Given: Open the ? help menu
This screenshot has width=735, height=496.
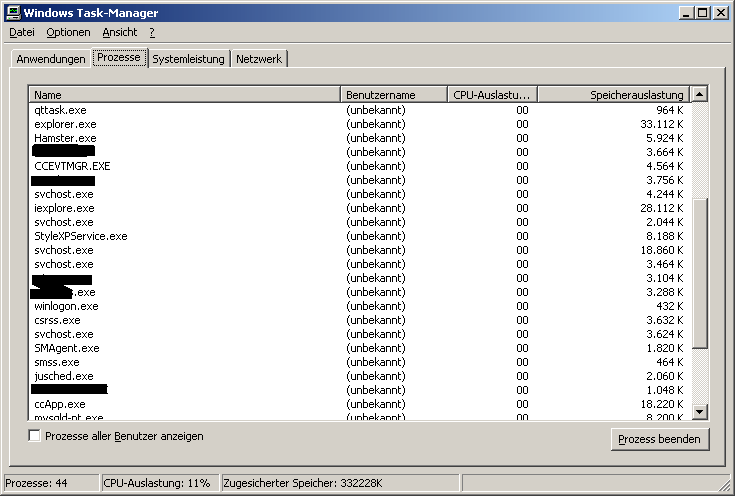Looking at the screenshot, I should (152, 32).
